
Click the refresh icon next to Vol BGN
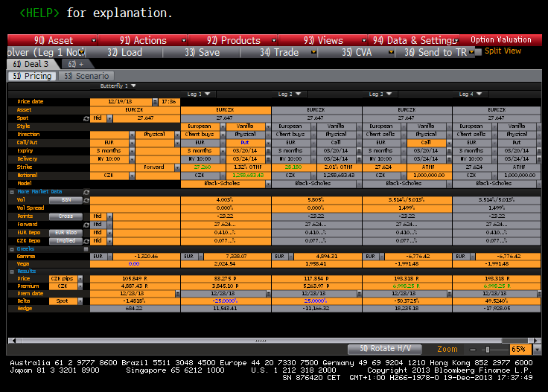tap(86, 200)
